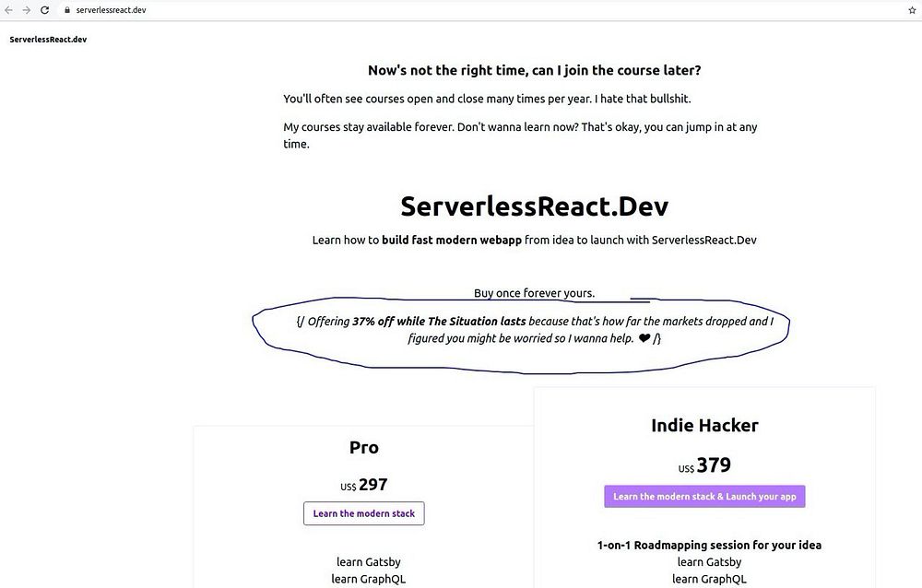Image resolution: width=922 pixels, height=588 pixels.
Task: Click the serverlessreact.dev address bar
Action: pos(482,10)
